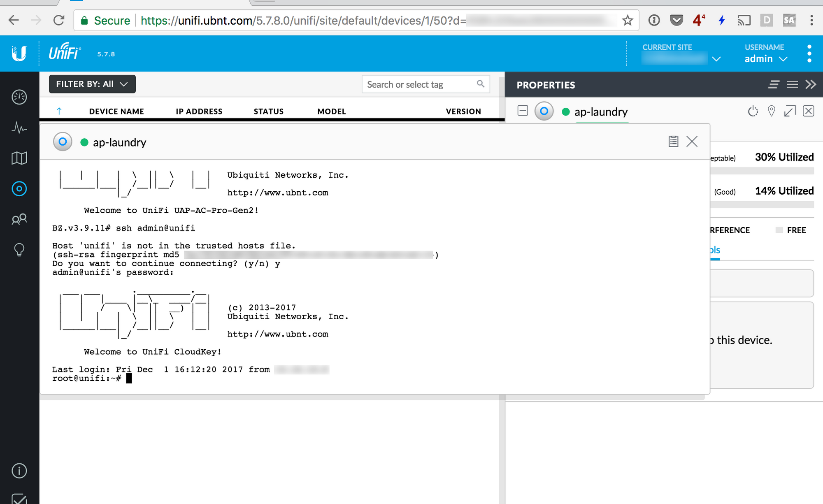Open the Clients people icon in sidebar
The width and height of the screenshot is (823, 504).
[x=19, y=219]
